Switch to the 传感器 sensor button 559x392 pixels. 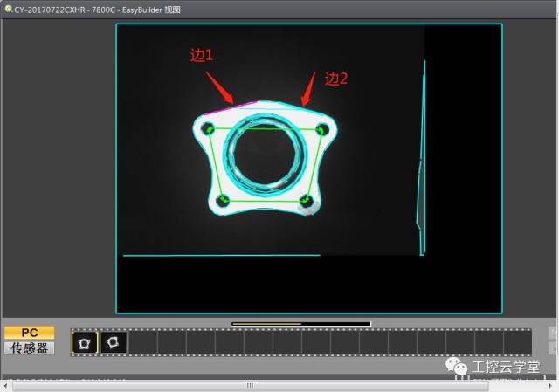[x=29, y=347]
